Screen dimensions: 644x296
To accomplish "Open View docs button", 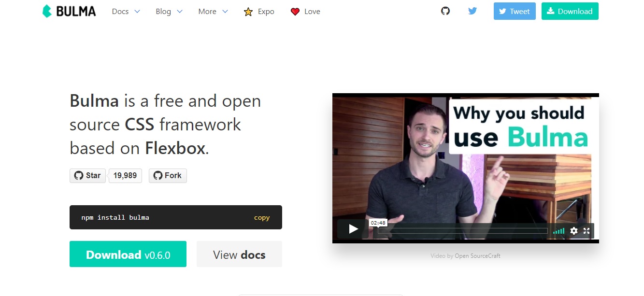I will (239, 254).
